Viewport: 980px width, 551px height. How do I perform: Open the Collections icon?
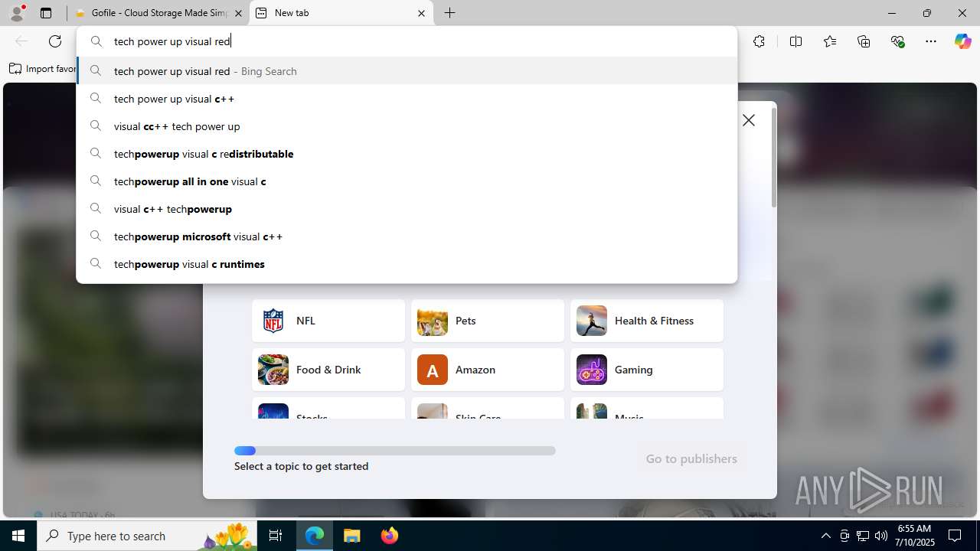(864, 41)
